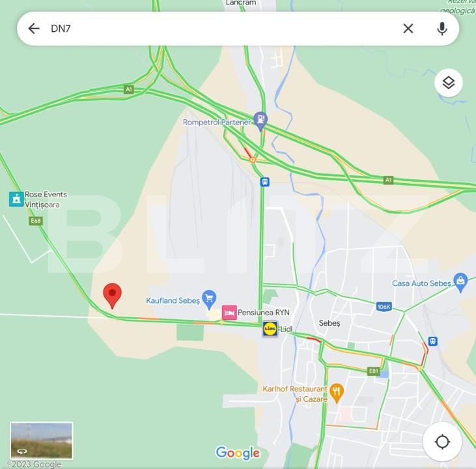Clear the DN7 search text

point(408,29)
